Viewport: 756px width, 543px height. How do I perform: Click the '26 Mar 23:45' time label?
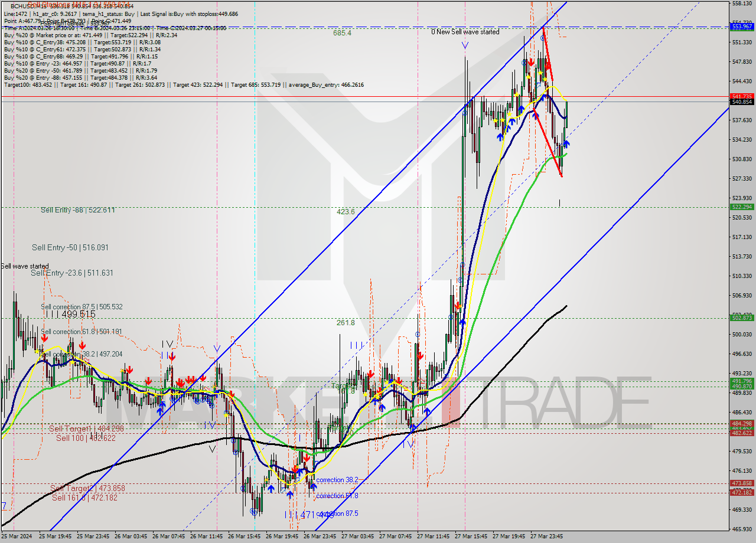click(x=321, y=537)
